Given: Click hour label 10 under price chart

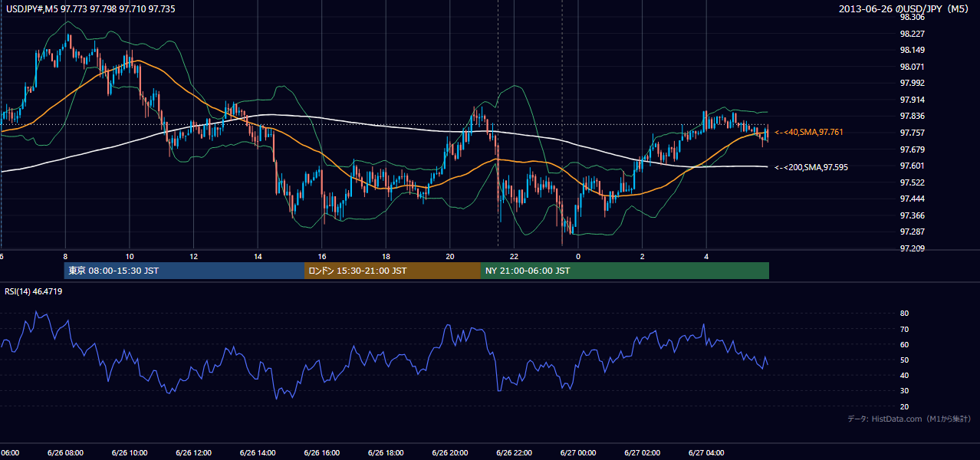Looking at the screenshot, I should 130,257.
